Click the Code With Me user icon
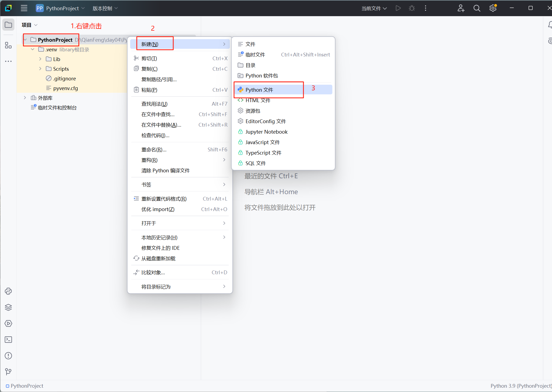 tap(461, 8)
